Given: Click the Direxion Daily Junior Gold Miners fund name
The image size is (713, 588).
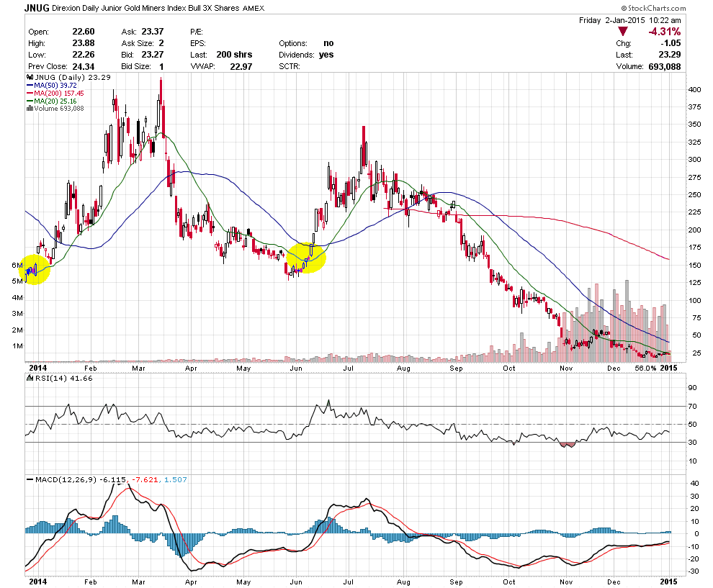Looking at the screenshot, I should pyautogui.click(x=145, y=8).
